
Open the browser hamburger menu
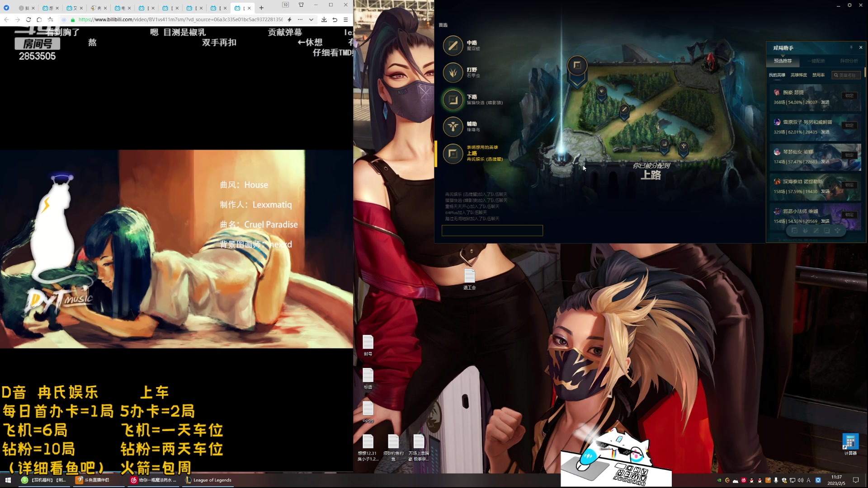pos(346,19)
